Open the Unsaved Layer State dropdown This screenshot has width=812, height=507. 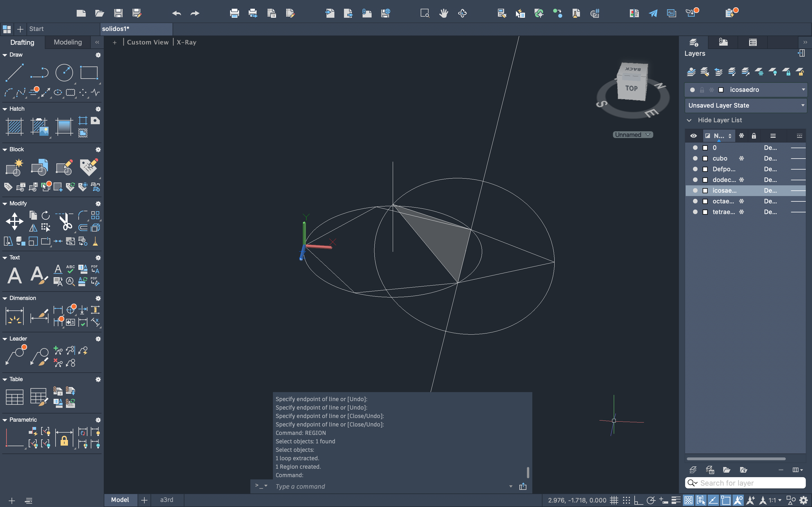click(x=803, y=105)
